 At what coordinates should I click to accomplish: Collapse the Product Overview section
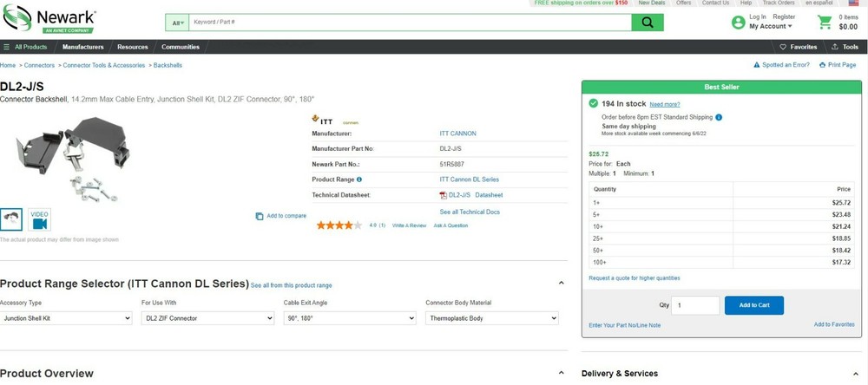(561, 374)
